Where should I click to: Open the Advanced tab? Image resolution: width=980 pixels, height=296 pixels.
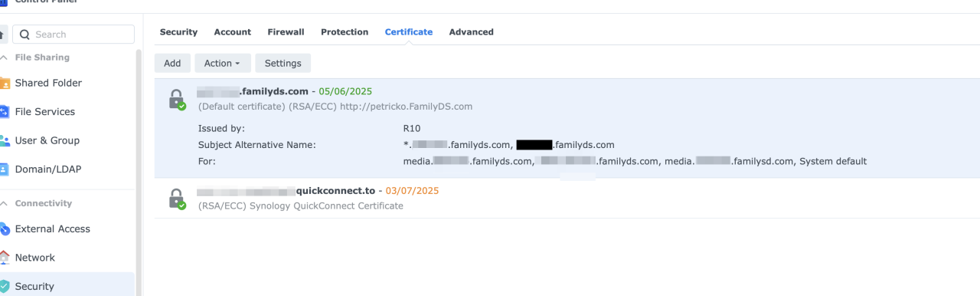471,32
